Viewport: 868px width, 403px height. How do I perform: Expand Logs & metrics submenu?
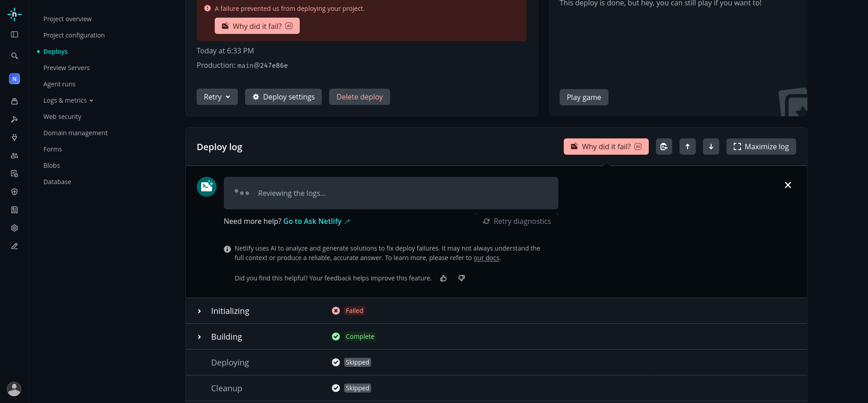[x=68, y=100]
